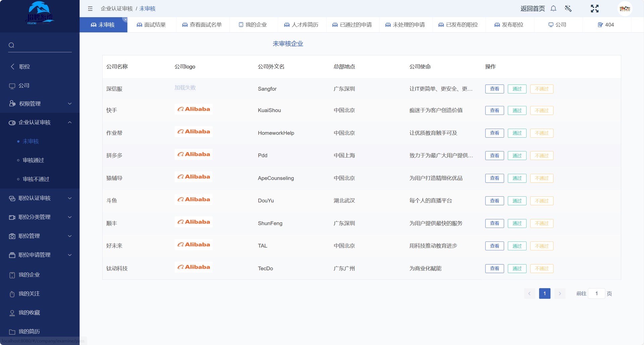Select page 1 in pagination
This screenshot has height=345, width=644.
(545, 294)
